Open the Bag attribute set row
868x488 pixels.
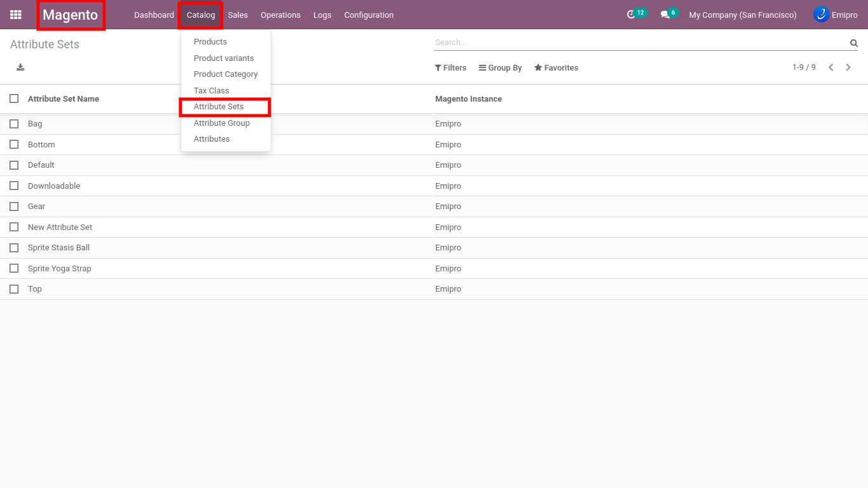point(434,124)
